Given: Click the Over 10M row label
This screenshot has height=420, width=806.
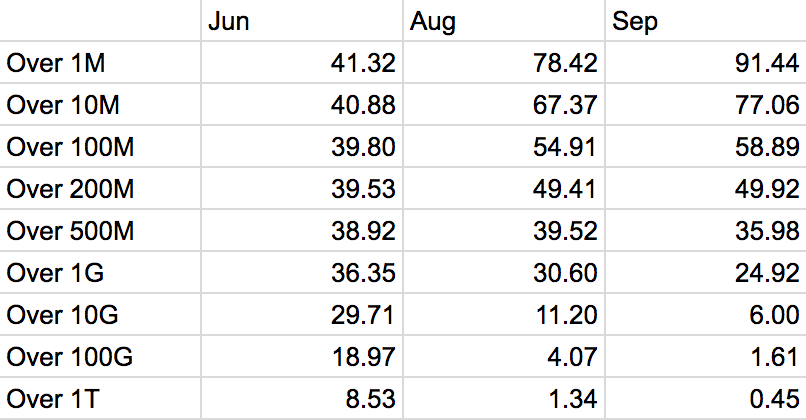Looking at the screenshot, I should (100, 104).
